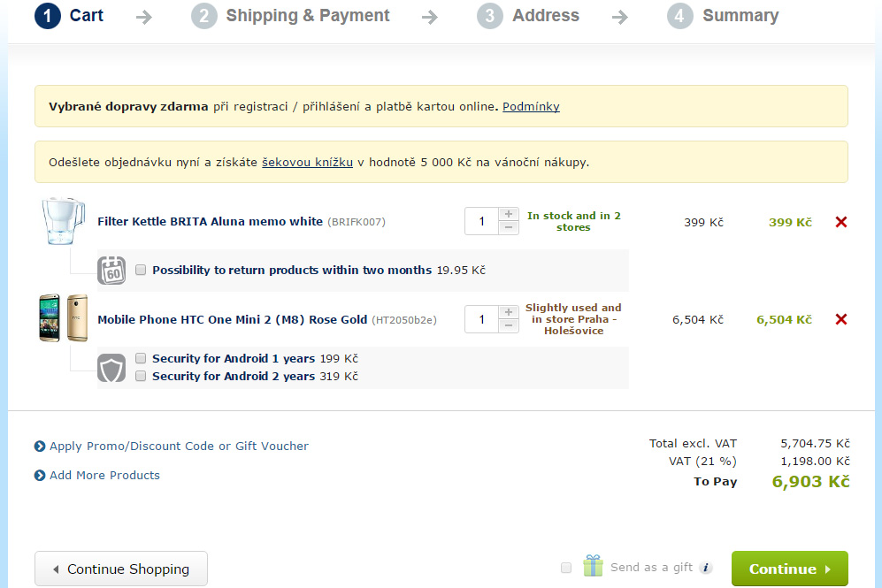Check Security for Android 1 years
Image resolution: width=882 pixels, height=588 pixels.
[141, 358]
